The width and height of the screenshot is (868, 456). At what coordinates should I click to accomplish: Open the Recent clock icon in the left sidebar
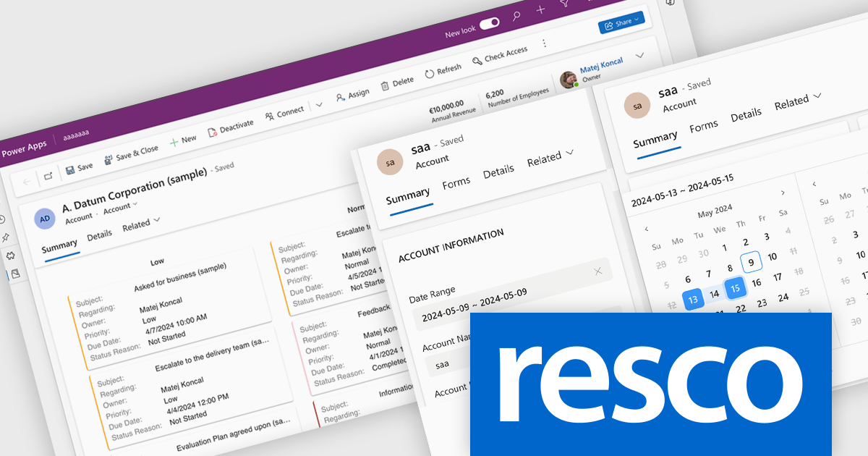(2, 220)
